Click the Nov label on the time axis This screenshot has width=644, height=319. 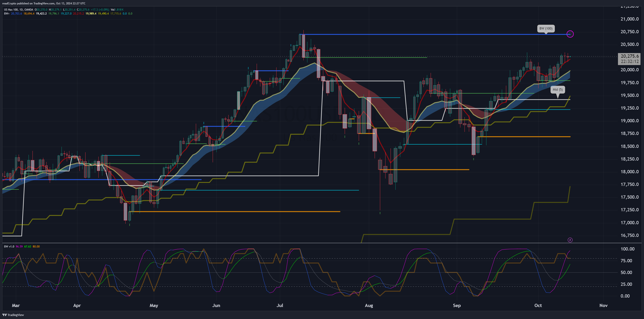[603, 305]
